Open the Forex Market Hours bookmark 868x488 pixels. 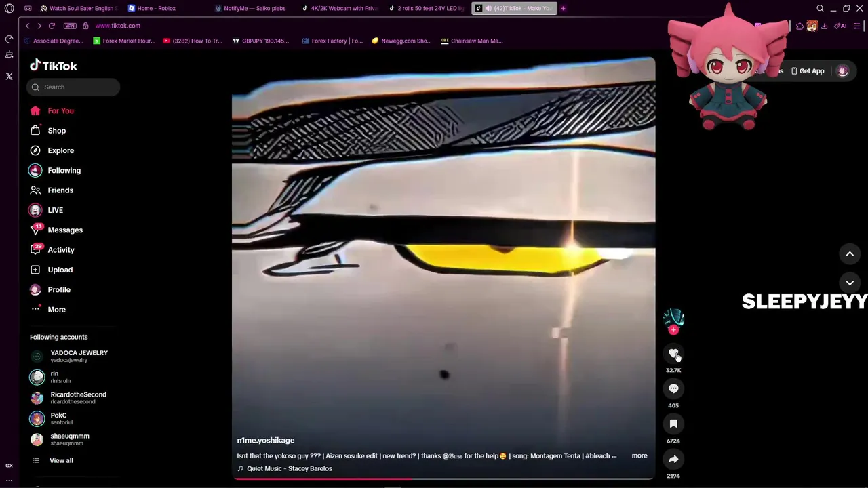tap(124, 41)
